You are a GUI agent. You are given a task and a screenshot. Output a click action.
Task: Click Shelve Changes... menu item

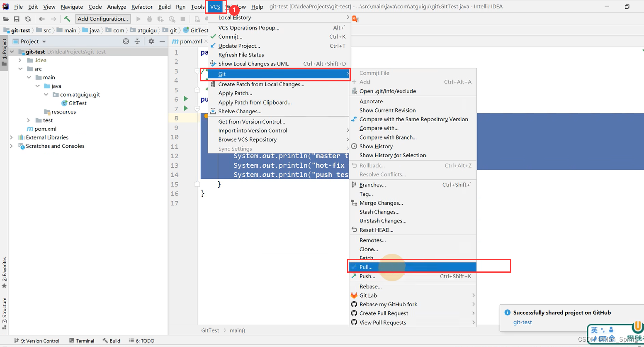tap(279, 111)
